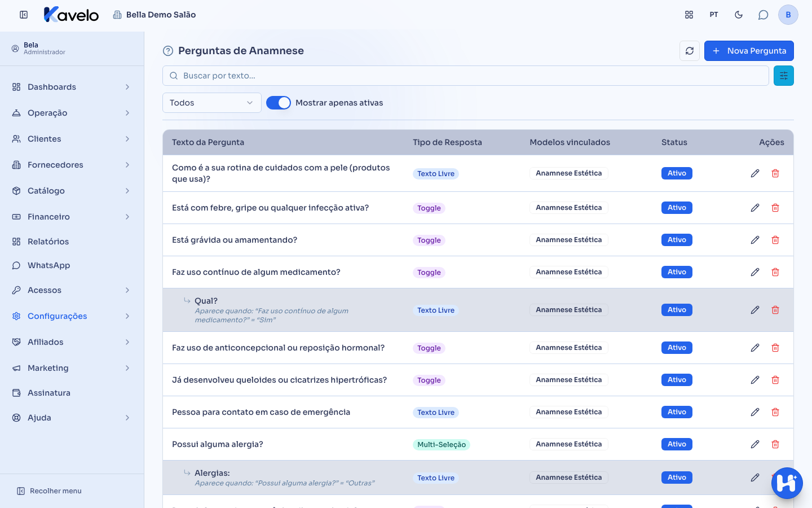
Task: Expand the Clientes menu
Action: (72, 139)
